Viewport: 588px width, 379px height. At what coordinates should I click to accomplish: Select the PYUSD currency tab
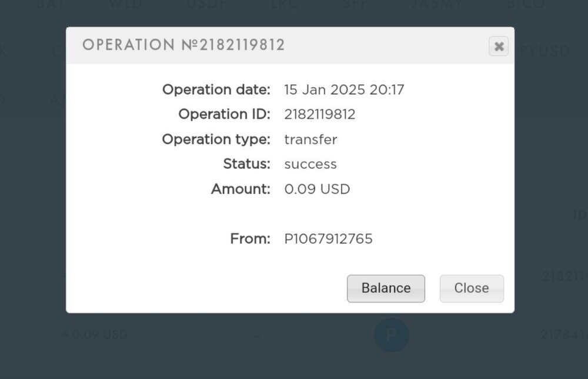(x=544, y=51)
